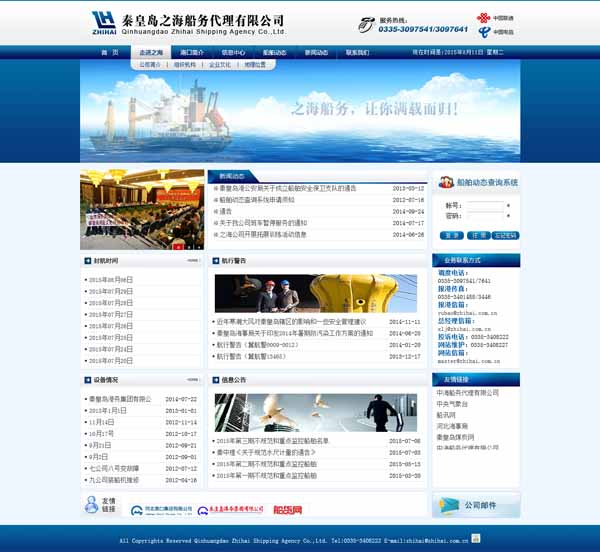The height and width of the screenshot is (552, 600).
Task: Click the service hotline phone icon
Action: pos(366,25)
